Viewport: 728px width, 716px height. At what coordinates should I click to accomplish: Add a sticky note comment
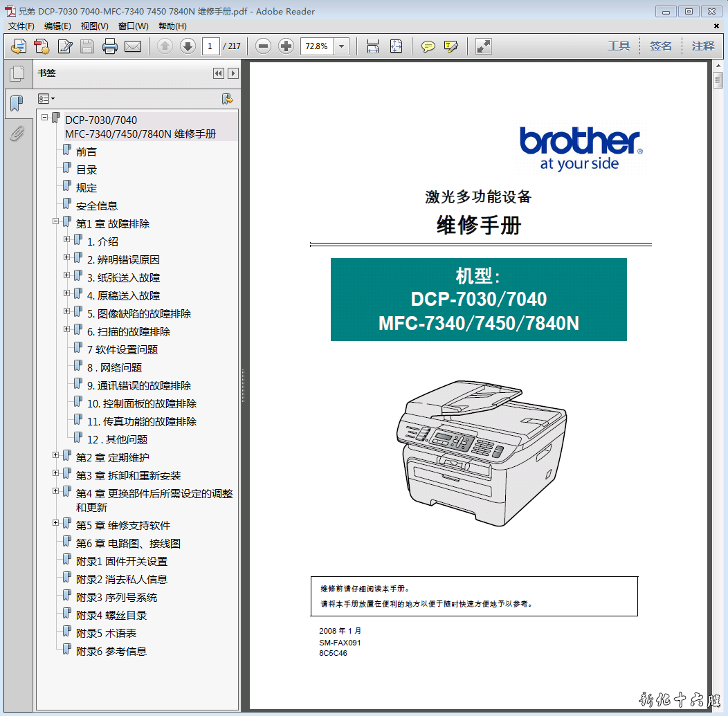(x=428, y=46)
